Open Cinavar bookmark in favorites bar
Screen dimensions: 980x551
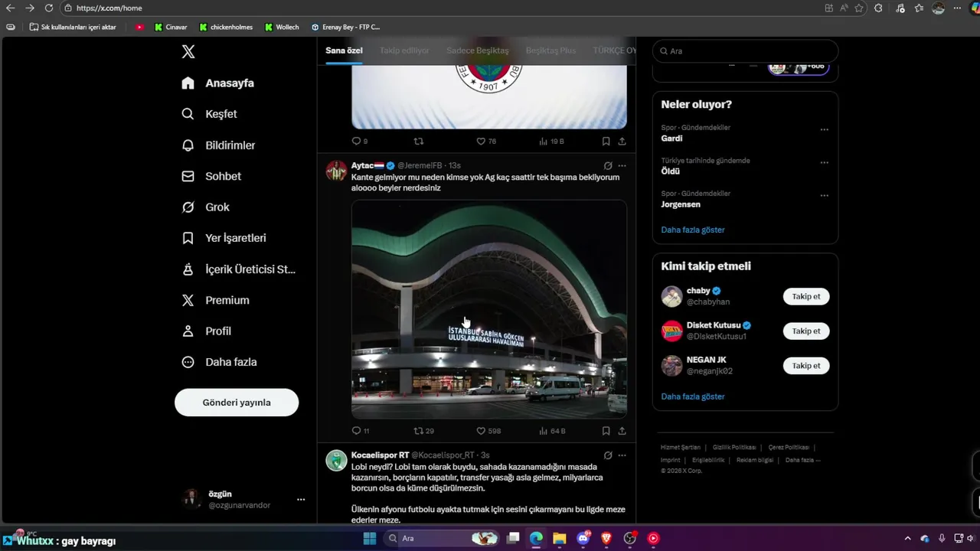coord(171,27)
